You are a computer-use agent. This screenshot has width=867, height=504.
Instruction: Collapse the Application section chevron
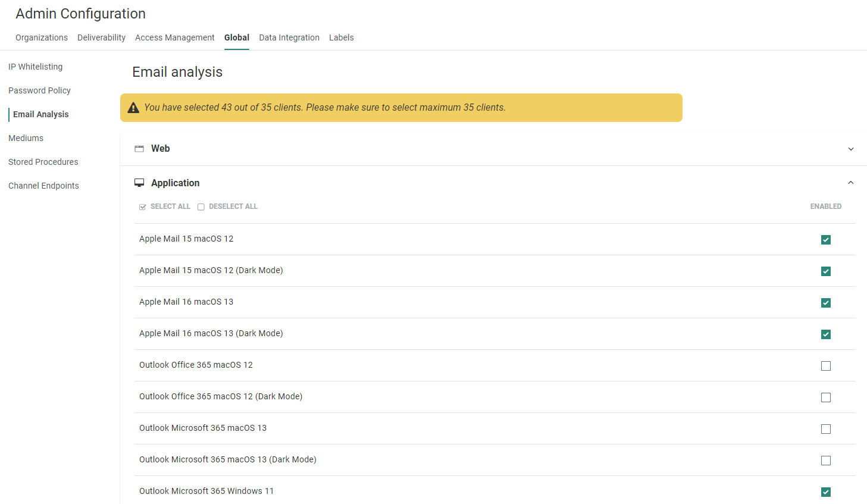coord(850,183)
